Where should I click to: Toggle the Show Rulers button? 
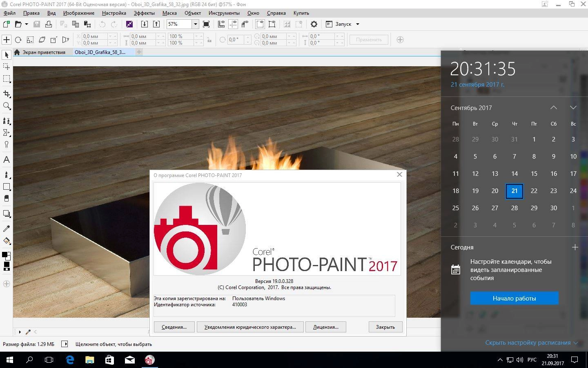click(x=221, y=24)
